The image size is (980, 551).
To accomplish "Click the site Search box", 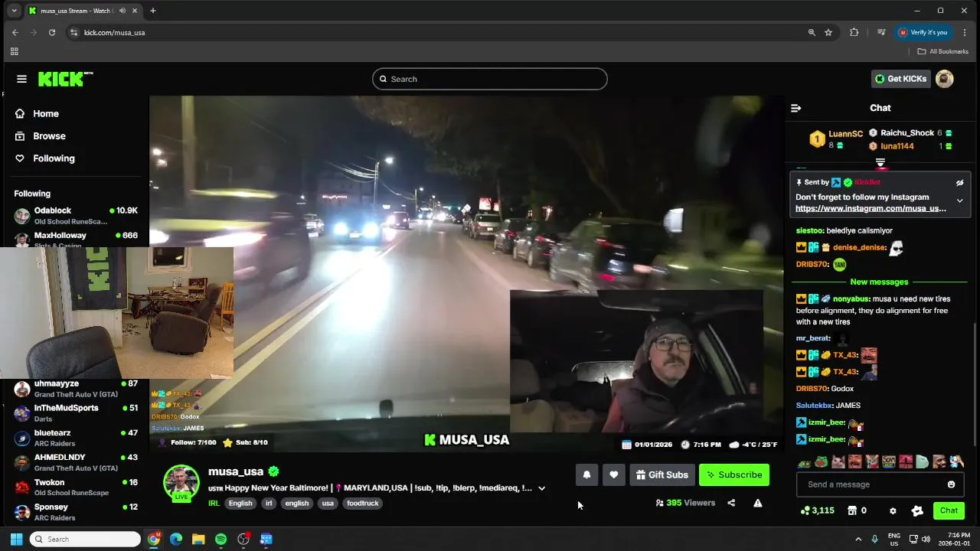I will [490, 79].
